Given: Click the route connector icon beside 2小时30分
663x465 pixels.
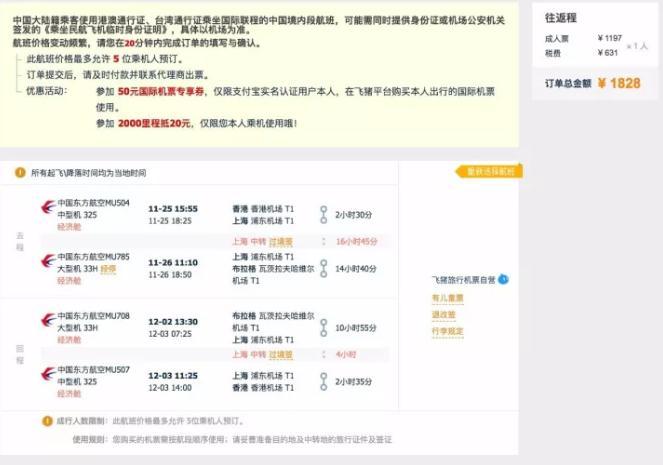Looking at the screenshot, I should click(323, 215).
